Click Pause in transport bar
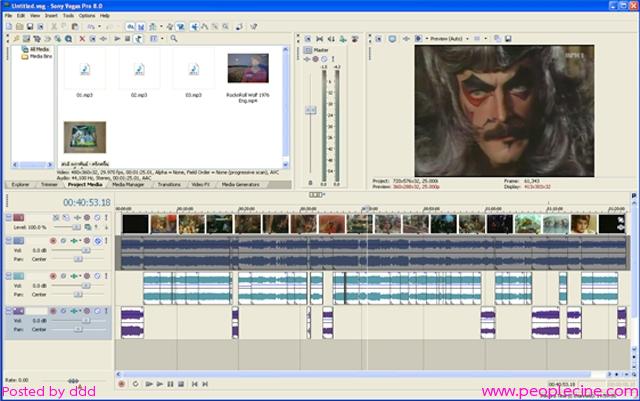The height and width of the screenshot is (401, 640). pos(170,384)
